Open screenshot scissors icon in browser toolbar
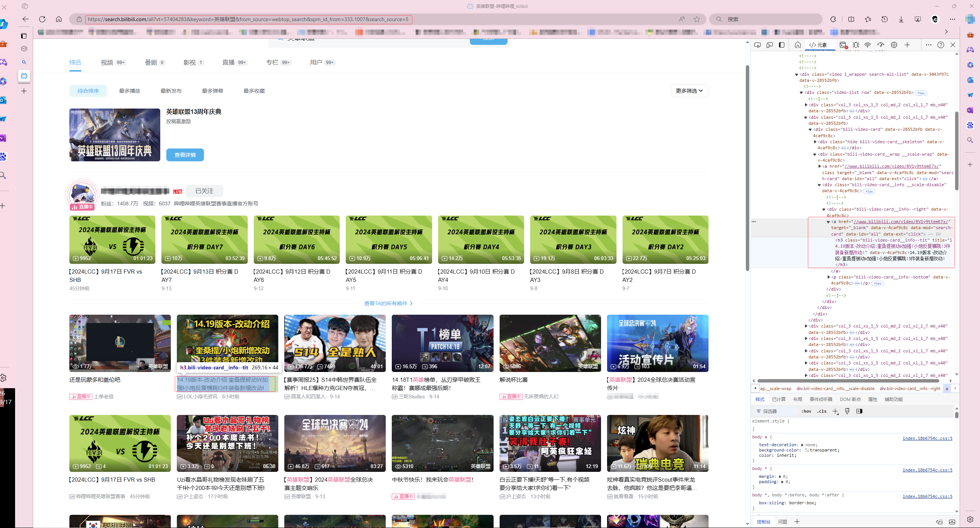980x528 pixels. (918, 19)
